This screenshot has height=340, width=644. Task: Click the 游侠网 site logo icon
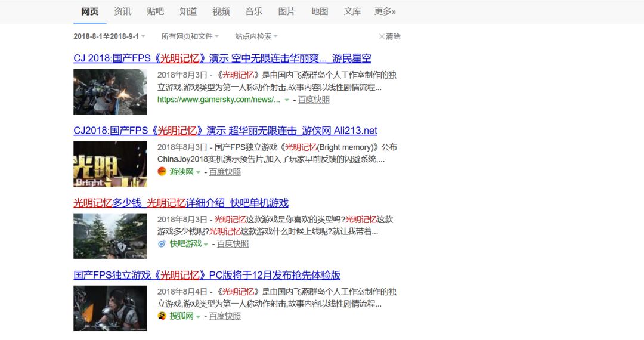pos(162,172)
